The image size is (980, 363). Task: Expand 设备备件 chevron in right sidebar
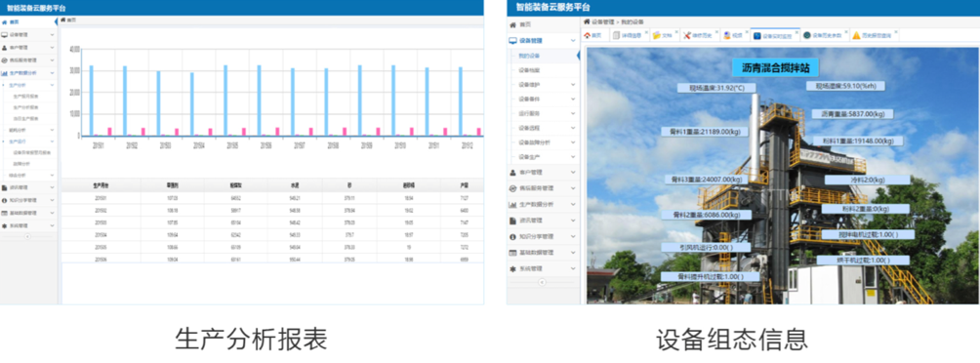(x=573, y=99)
